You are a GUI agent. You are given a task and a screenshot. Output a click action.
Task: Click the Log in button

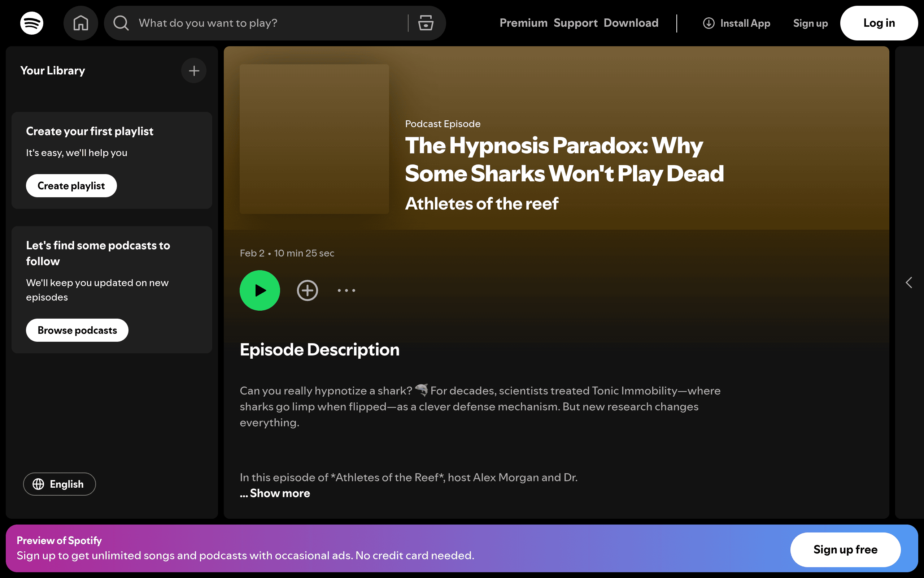(x=879, y=23)
